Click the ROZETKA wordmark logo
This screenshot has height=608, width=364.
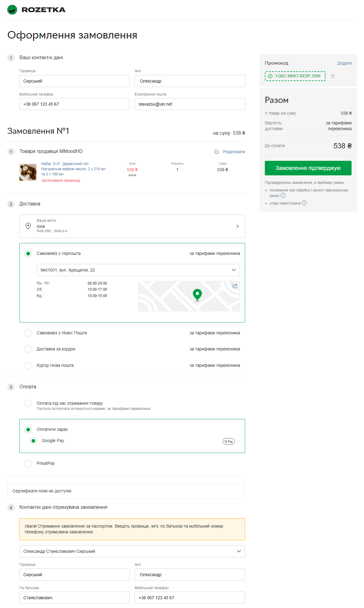click(44, 10)
